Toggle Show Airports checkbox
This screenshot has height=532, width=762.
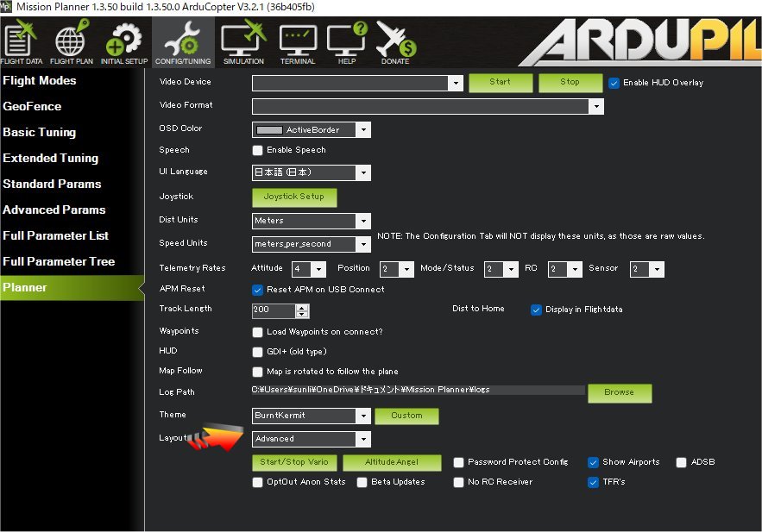click(593, 462)
